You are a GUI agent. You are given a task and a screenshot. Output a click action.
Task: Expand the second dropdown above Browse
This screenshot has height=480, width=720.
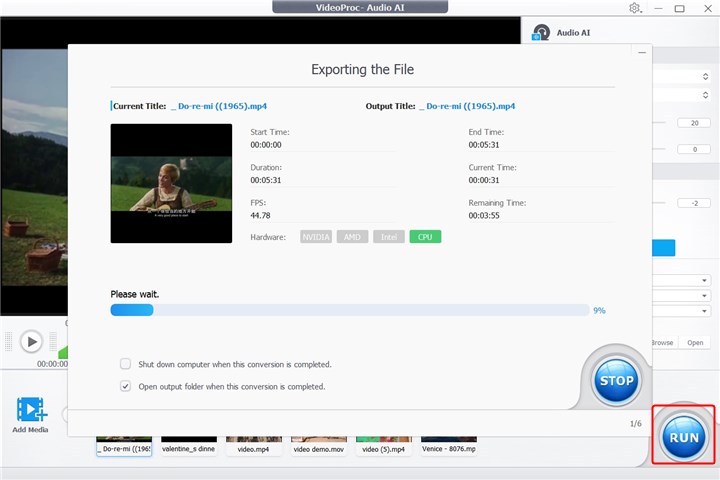click(704, 296)
